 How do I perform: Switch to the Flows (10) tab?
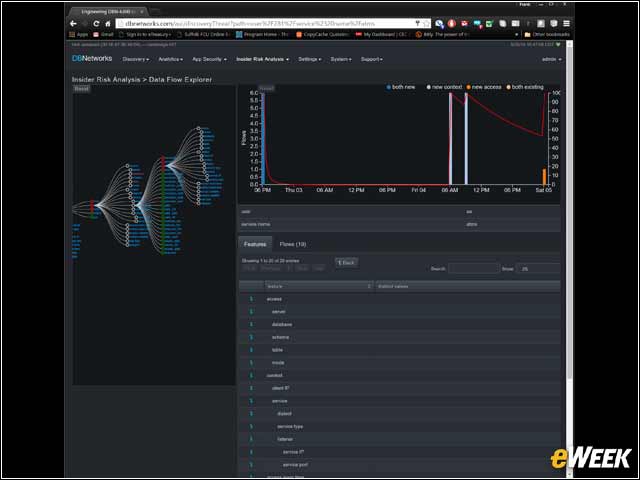293,244
